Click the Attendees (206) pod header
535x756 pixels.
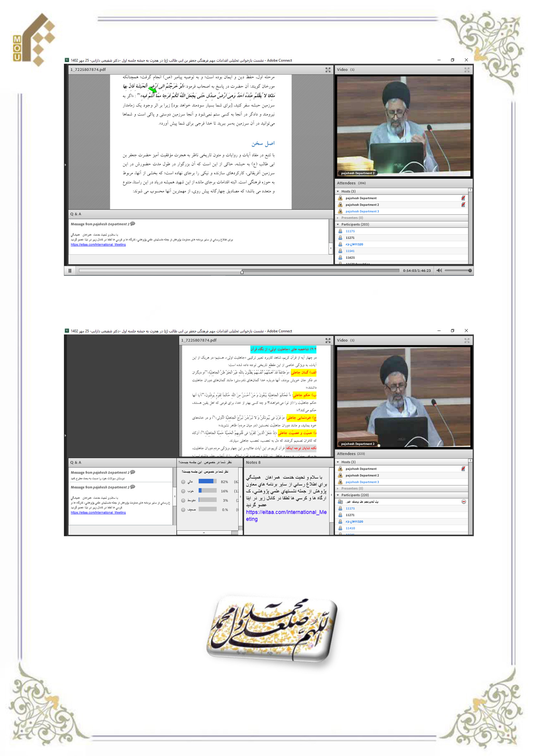404,183
